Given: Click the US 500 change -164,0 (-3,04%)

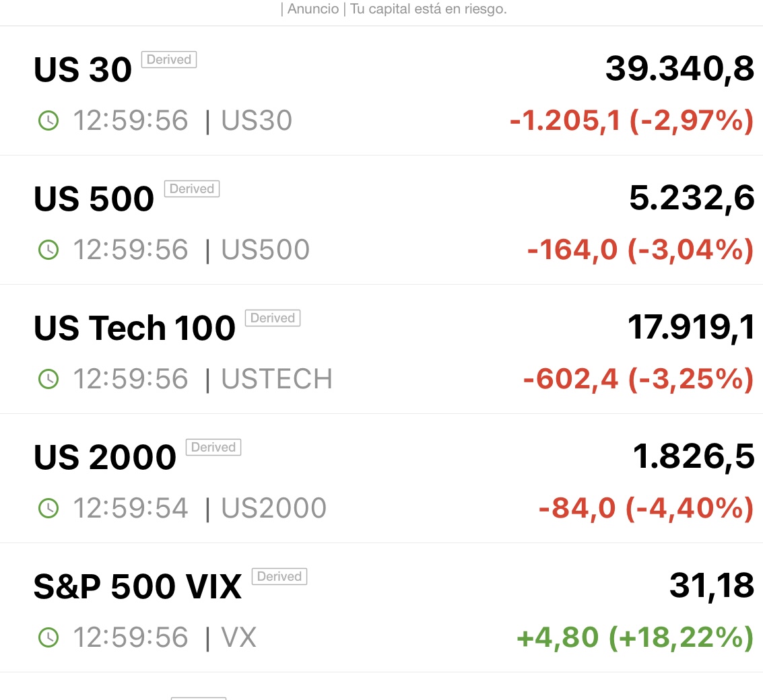Looking at the screenshot, I should pos(640,250).
